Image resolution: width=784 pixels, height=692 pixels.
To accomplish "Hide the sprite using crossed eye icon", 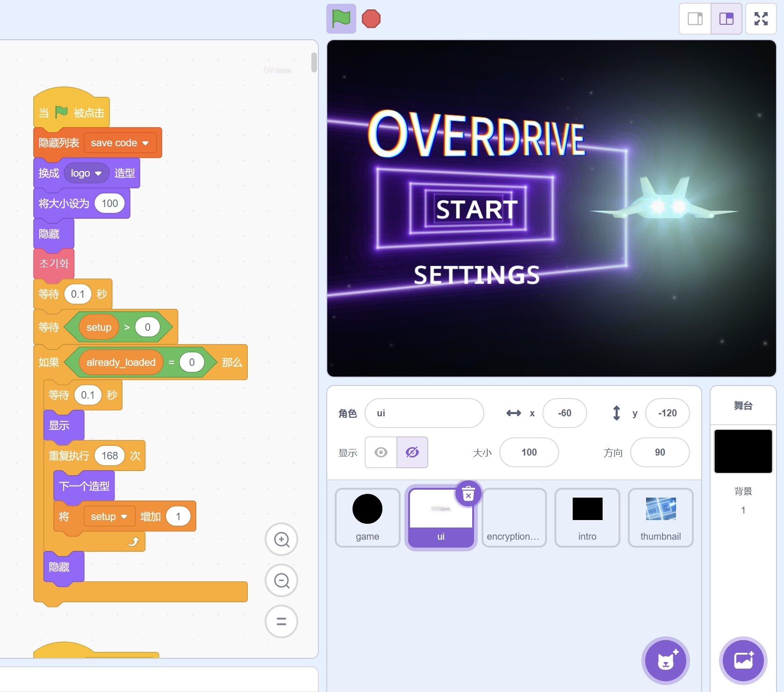I will (x=412, y=452).
